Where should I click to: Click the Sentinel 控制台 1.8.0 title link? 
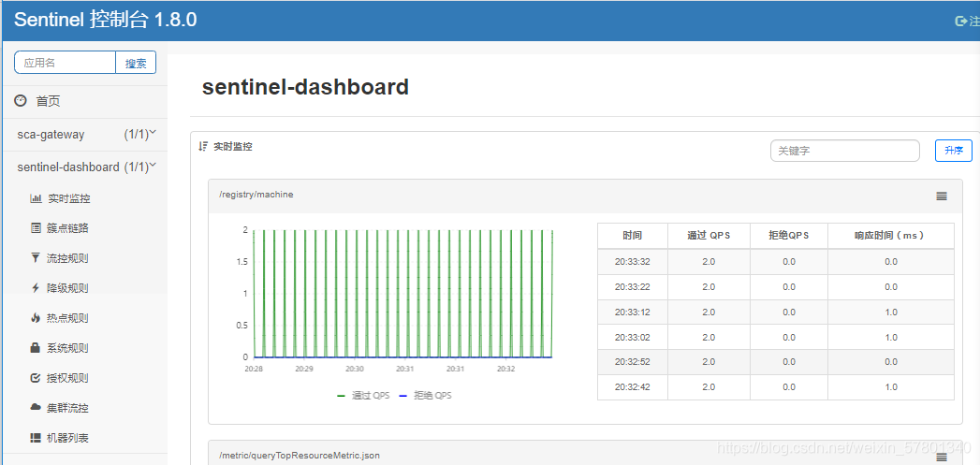point(105,20)
